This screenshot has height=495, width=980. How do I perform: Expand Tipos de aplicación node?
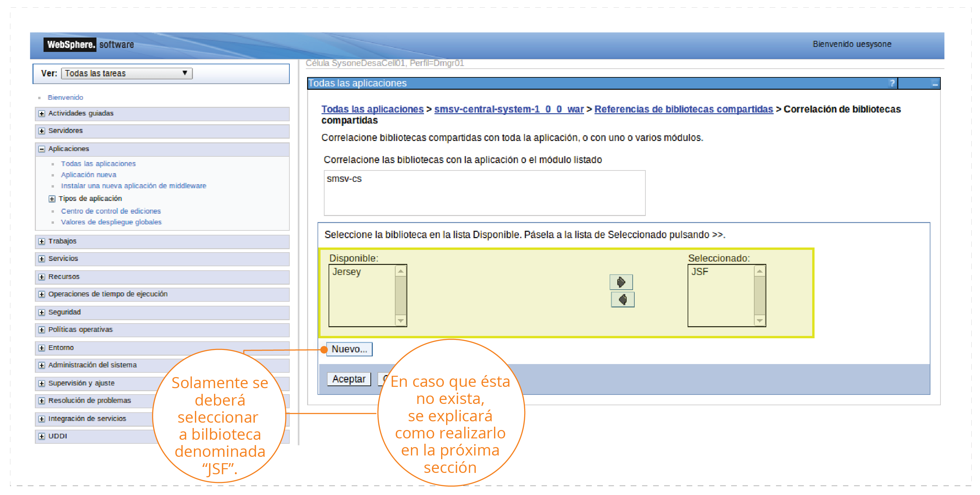[x=52, y=199]
